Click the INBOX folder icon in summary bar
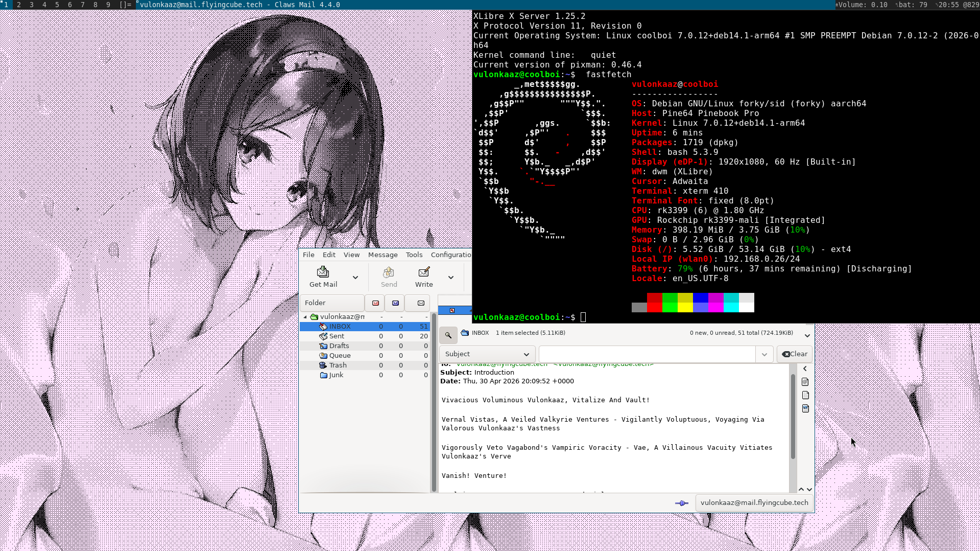The image size is (980, 551). (465, 333)
